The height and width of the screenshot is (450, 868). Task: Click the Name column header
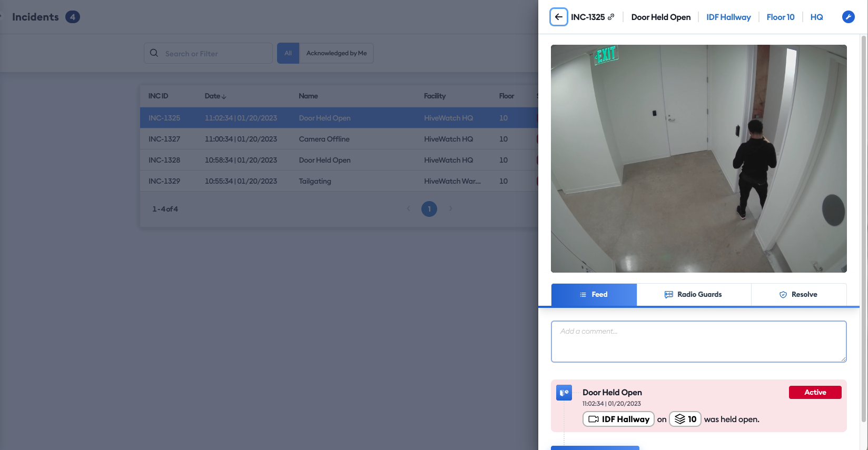coord(308,96)
